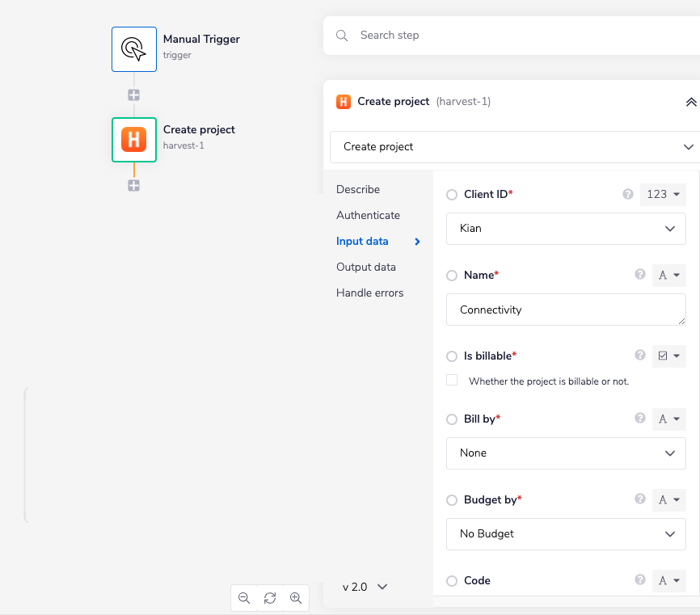Click the Search step input field
This screenshot has width=700, height=615.
click(517, 36)
